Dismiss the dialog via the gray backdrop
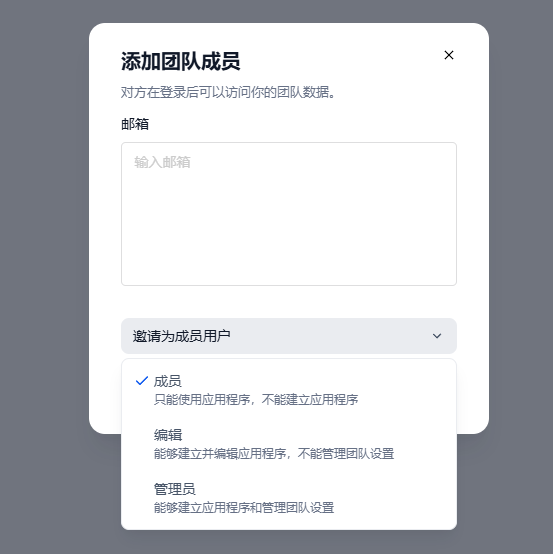Image resolution: width=553 pixels, height=554 pixels. point(42,276)
